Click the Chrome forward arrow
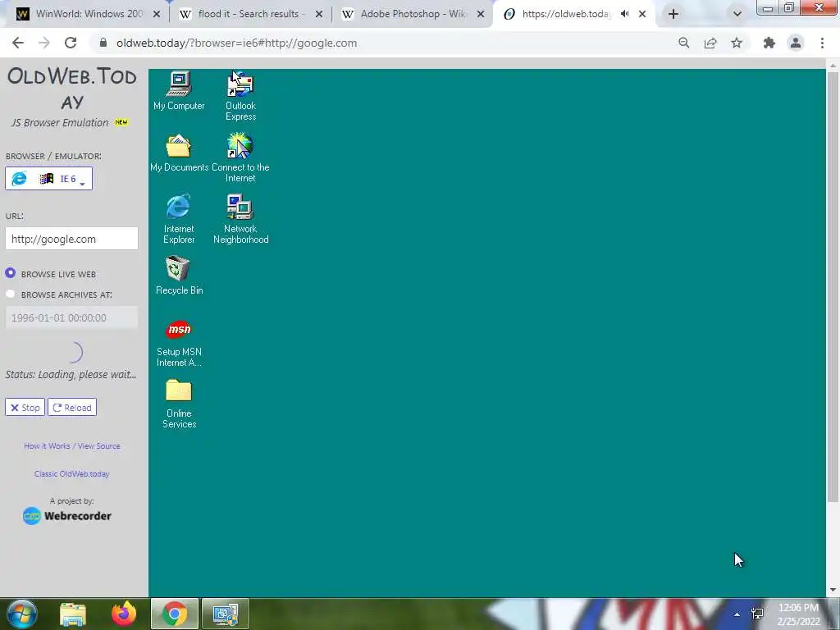This screenshot has width=840, height=630. click(x=44, y=43)
